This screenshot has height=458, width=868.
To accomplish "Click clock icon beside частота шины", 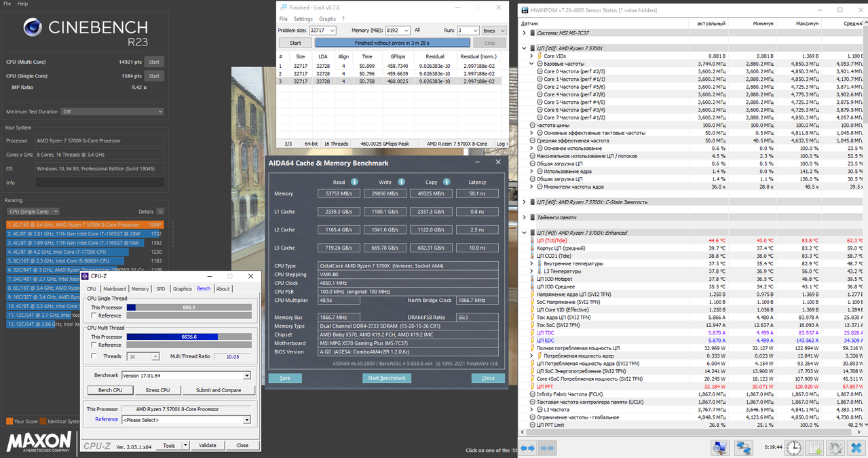I will coord(532,125).
